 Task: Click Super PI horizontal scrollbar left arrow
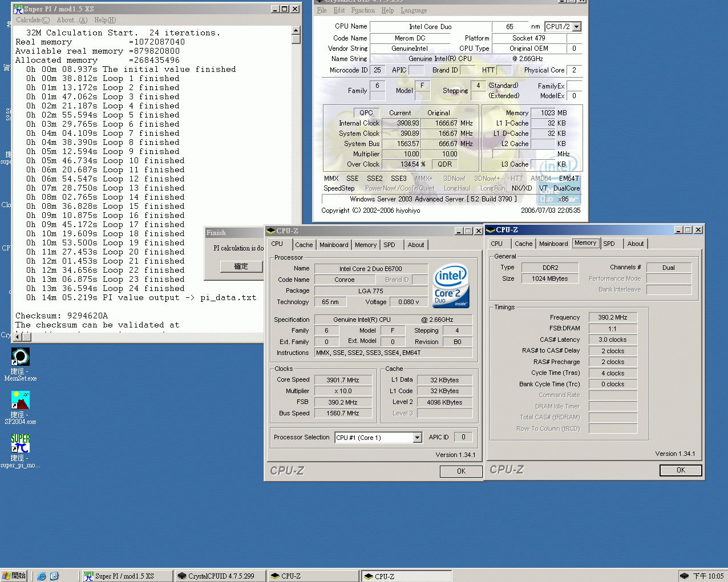click(17, 337)
